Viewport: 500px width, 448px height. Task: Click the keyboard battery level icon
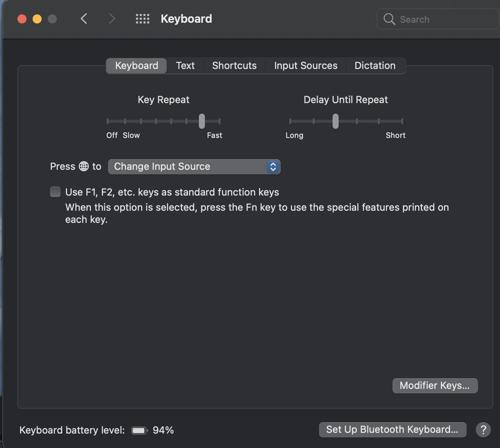(x=139, y=430)
